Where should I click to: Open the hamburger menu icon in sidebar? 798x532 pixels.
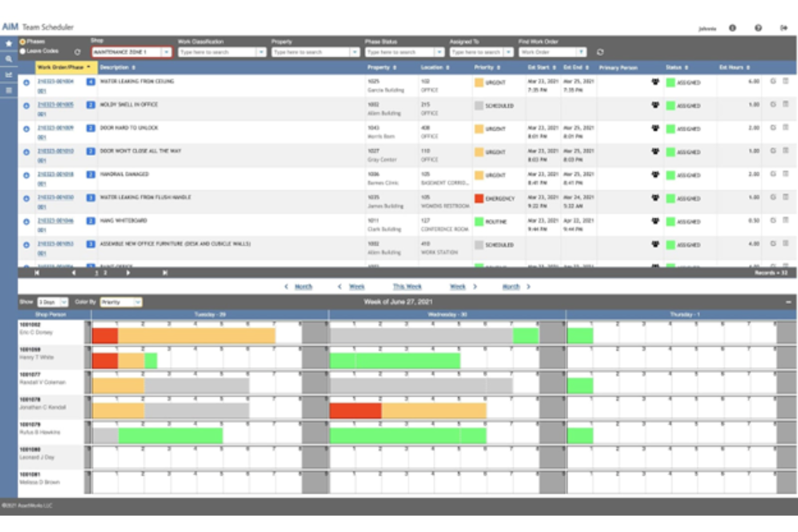click(x=9, y=89)
